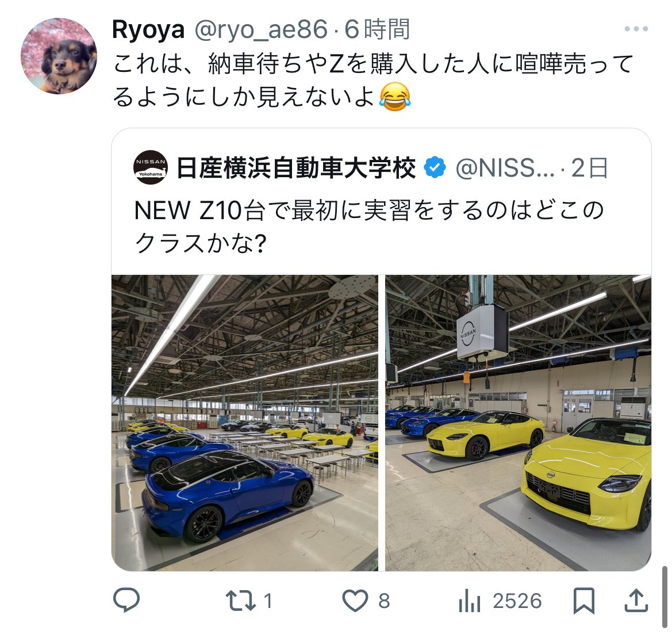
Task: View the yellow Z cars photo
Action: [518, 423]
